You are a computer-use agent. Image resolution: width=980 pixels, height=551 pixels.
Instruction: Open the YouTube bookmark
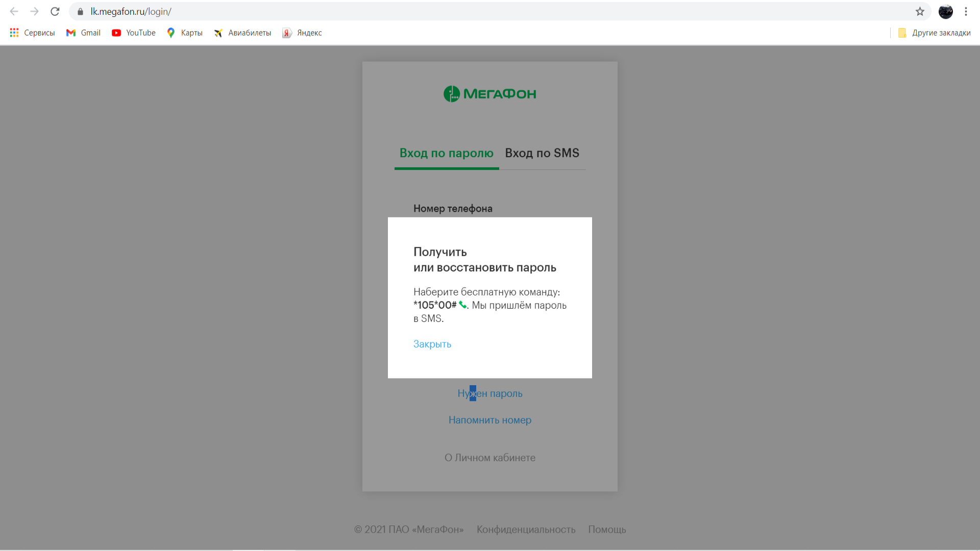(x=134, y=33)
